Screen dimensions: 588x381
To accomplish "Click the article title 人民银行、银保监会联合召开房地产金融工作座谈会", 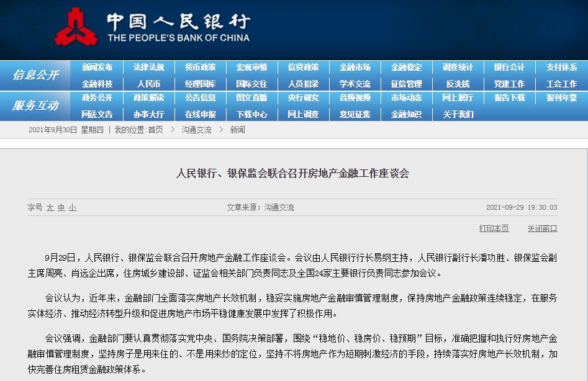I will pos(292,174).
